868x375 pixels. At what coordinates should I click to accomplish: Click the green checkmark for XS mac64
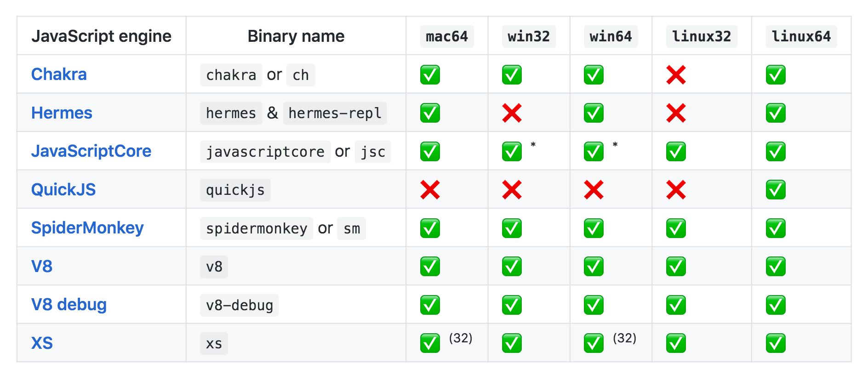[430, 343]
